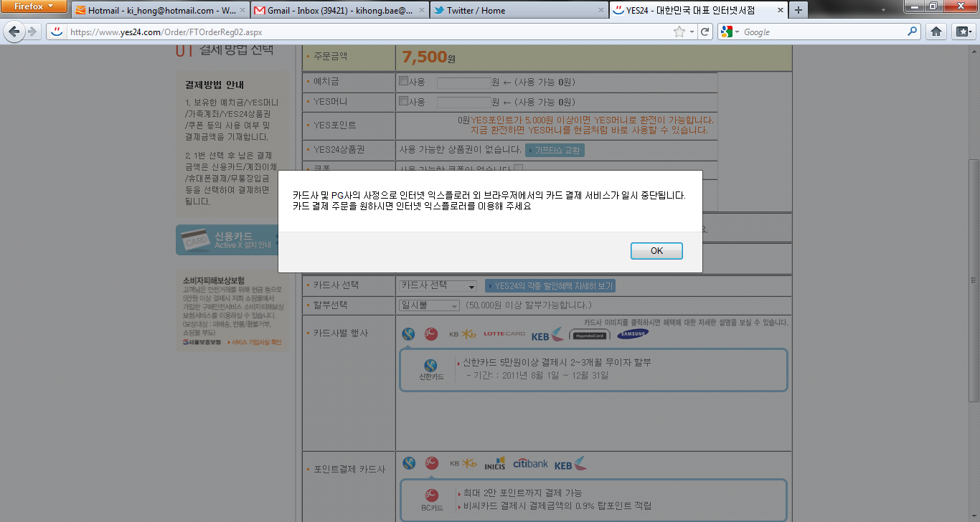Click the 기프티쇼 교환 button
Image resolution: width=980 pixels, height=522 pixels.
pyautogui.click(x=555, y=150)
